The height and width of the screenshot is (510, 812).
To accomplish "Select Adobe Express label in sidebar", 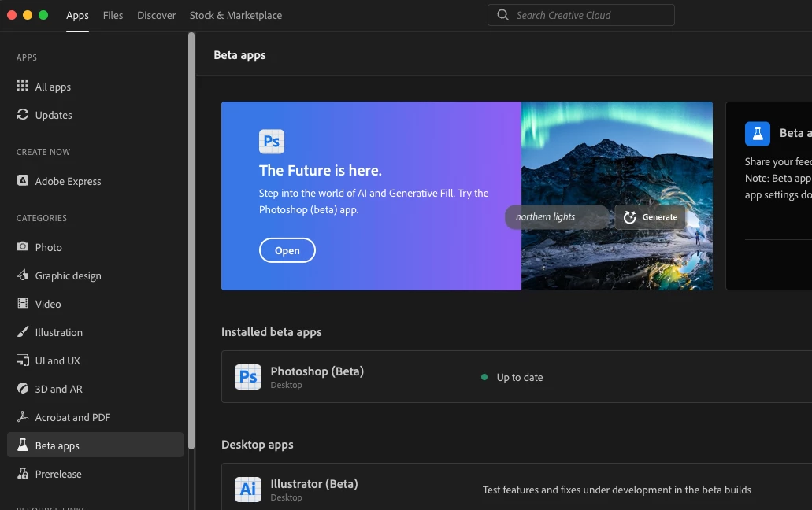I will pyautogui.click(x=68, y=182).
